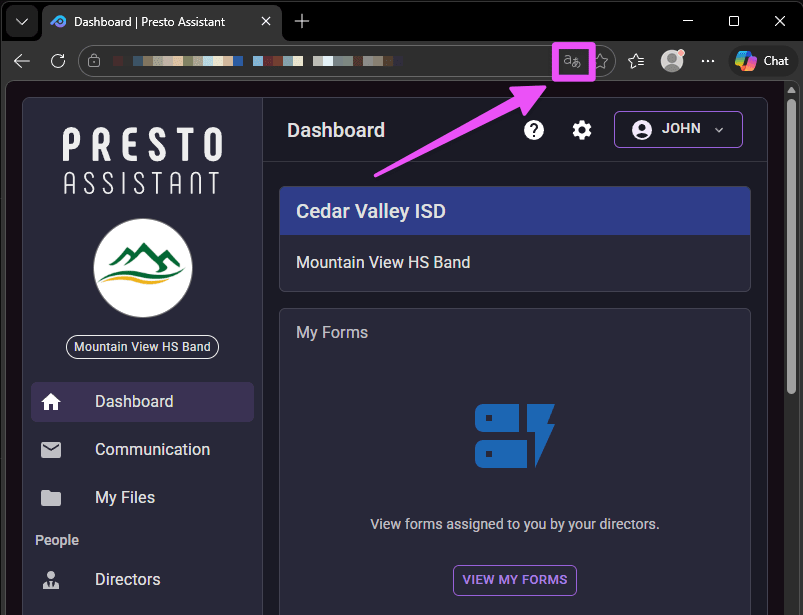Click the browser translate icon
This screenshot has height=615, width=803.
[573, 61]
